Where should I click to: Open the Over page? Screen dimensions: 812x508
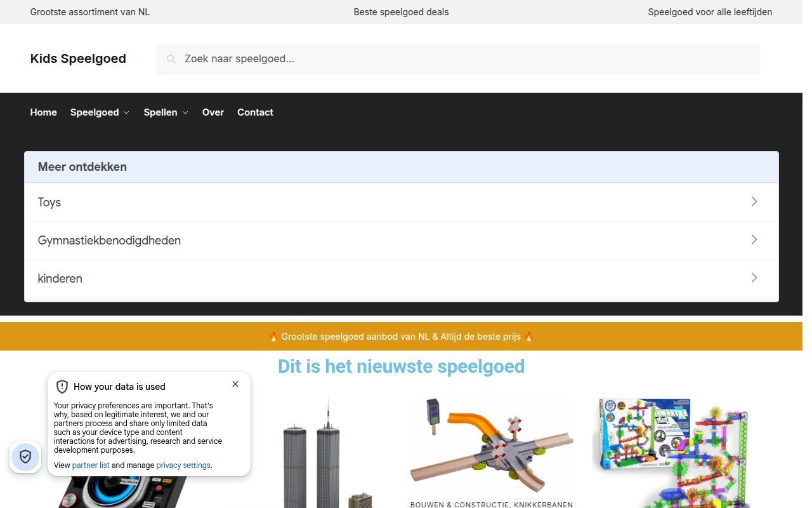pyautogui.click(x=213, y=112)
